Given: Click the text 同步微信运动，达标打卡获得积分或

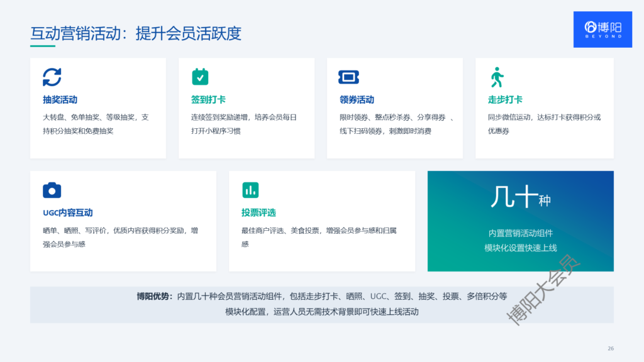Looking at the screenshot, I should [544, 118].
